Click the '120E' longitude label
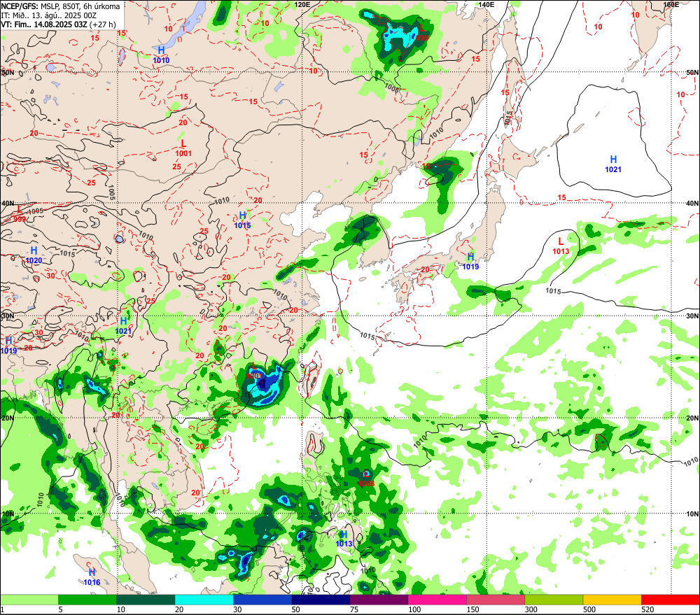 (302, 4)
